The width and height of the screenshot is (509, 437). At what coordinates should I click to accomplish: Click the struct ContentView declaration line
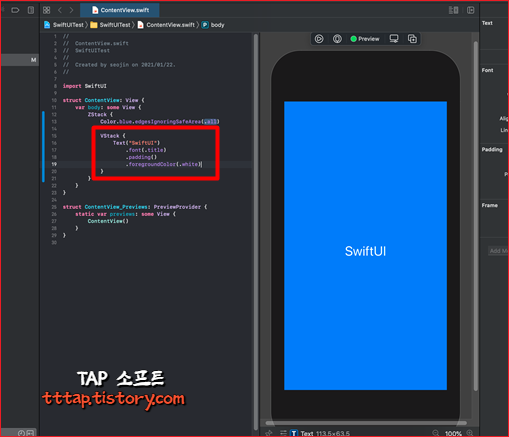(x=104, y=100)
